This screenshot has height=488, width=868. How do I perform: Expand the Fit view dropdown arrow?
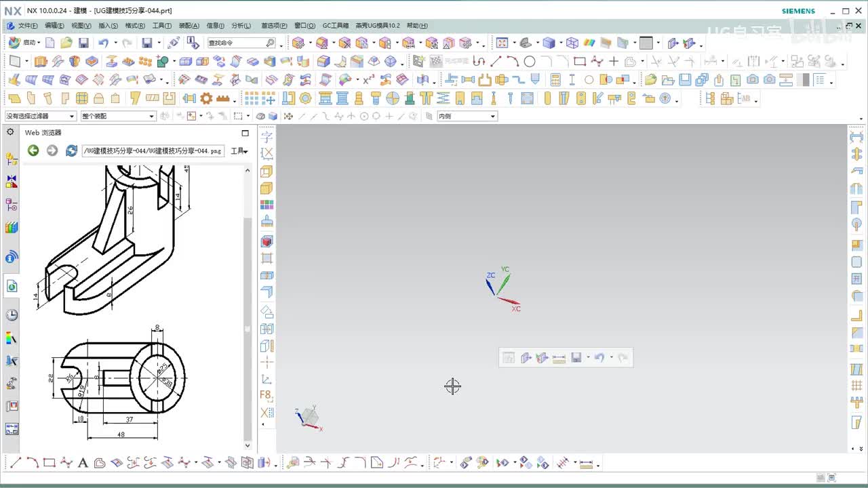point(513,43)
